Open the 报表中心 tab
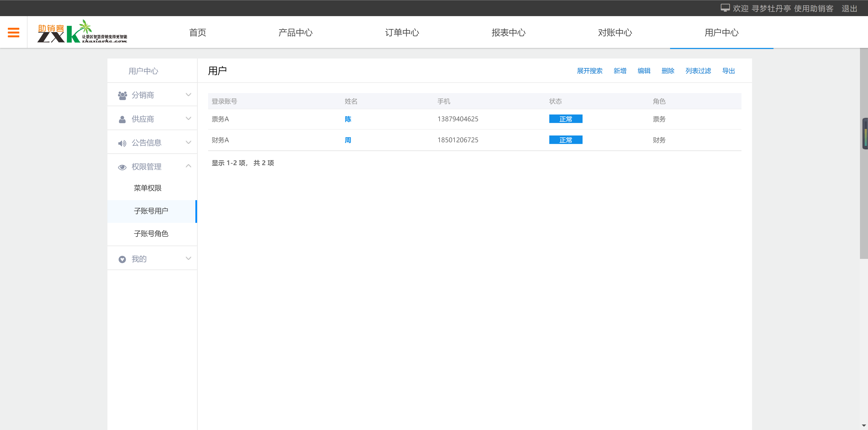868x430 pixels. [x=508, y=32]
